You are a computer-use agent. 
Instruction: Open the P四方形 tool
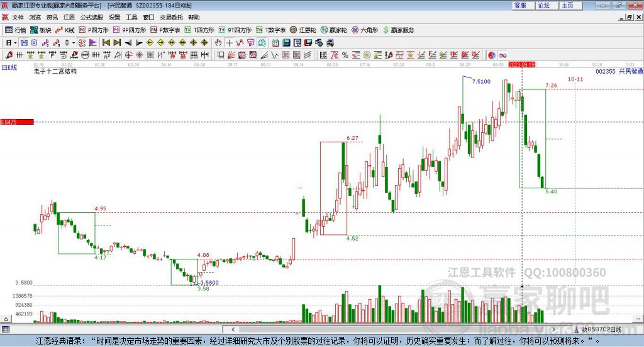(x=94, y=30)
